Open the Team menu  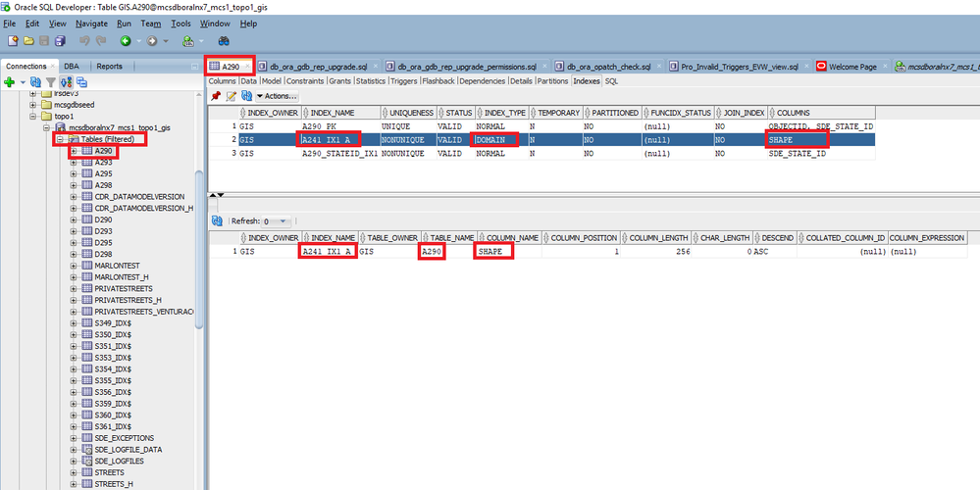tap(151, 24)
